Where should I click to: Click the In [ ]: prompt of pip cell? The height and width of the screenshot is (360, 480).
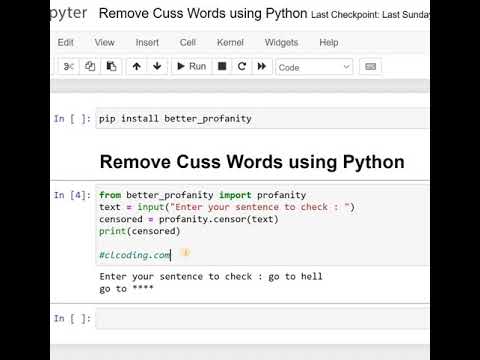point(72,118)
